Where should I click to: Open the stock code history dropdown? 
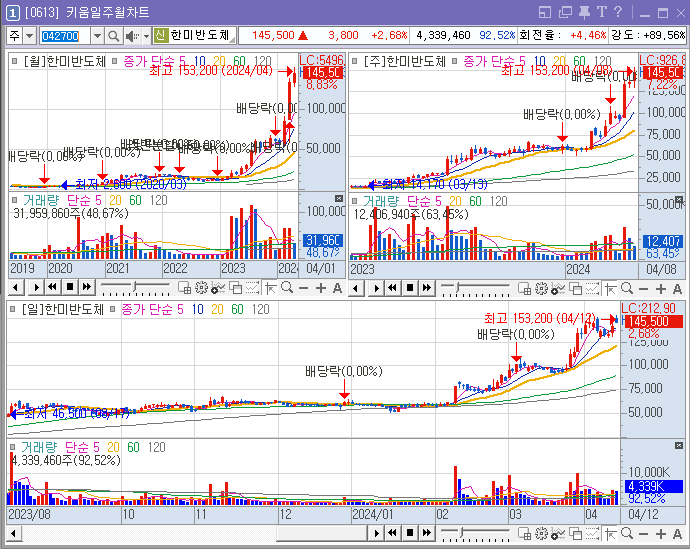pyautogui.click(x=97, y=36)
